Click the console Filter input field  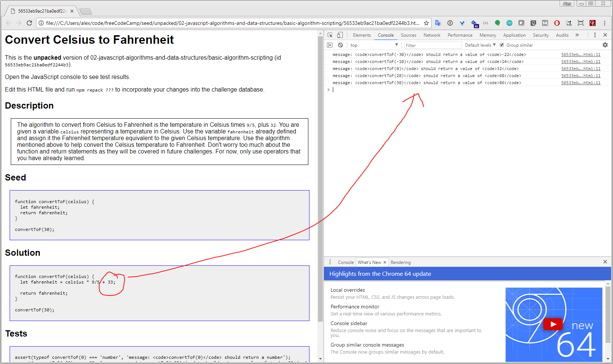(433, 45)
